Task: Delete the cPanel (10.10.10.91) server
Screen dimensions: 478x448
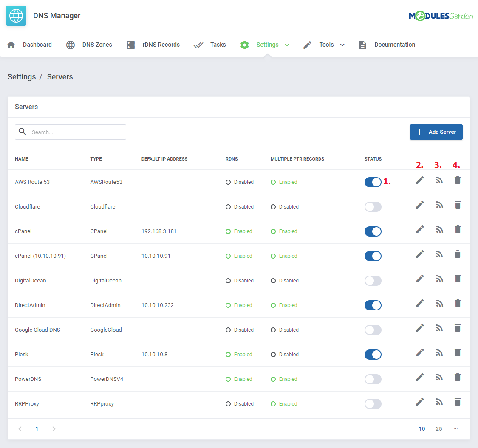Action: coord(458,254)
